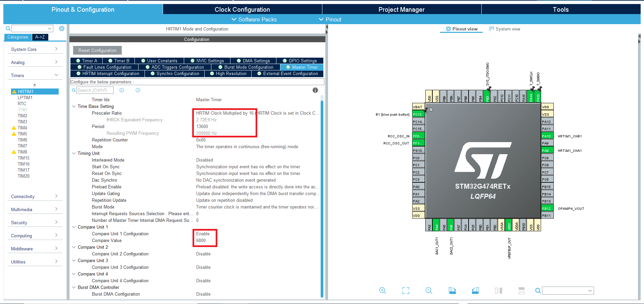644x304 pixels.
Task: Zoom in on the pinout chip view
Action: (382, 291)
